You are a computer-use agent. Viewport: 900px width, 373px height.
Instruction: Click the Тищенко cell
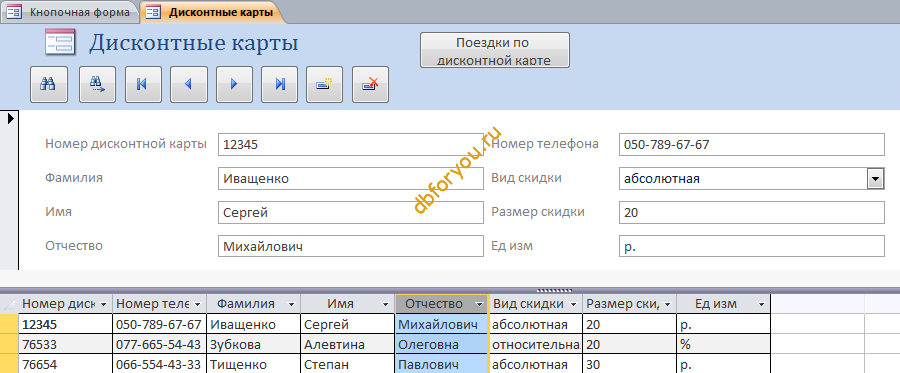click(254, 364)
